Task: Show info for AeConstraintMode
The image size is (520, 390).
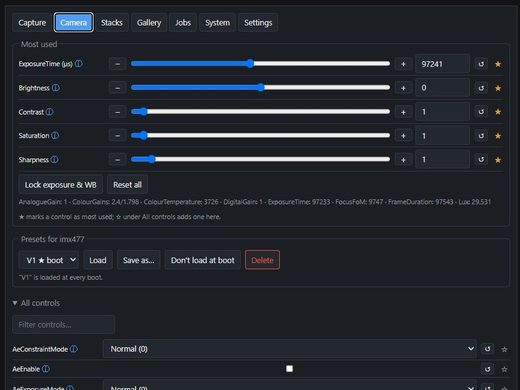Action: pos(74,349)
